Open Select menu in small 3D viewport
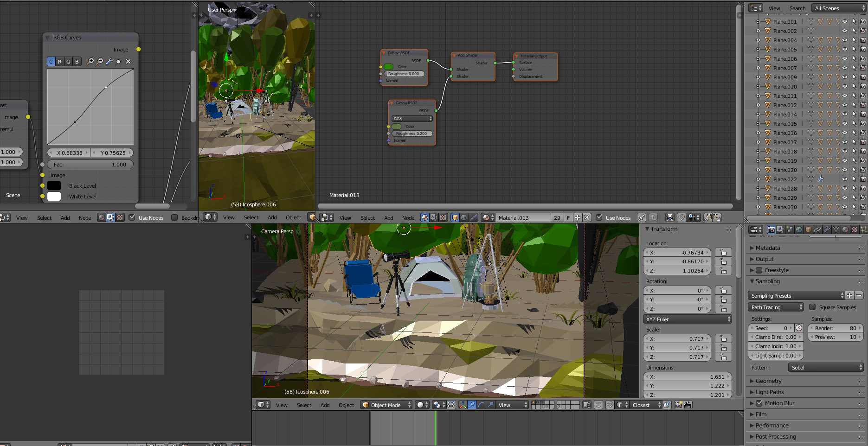This screenshot has width=868, height=446. click(251, 217)
